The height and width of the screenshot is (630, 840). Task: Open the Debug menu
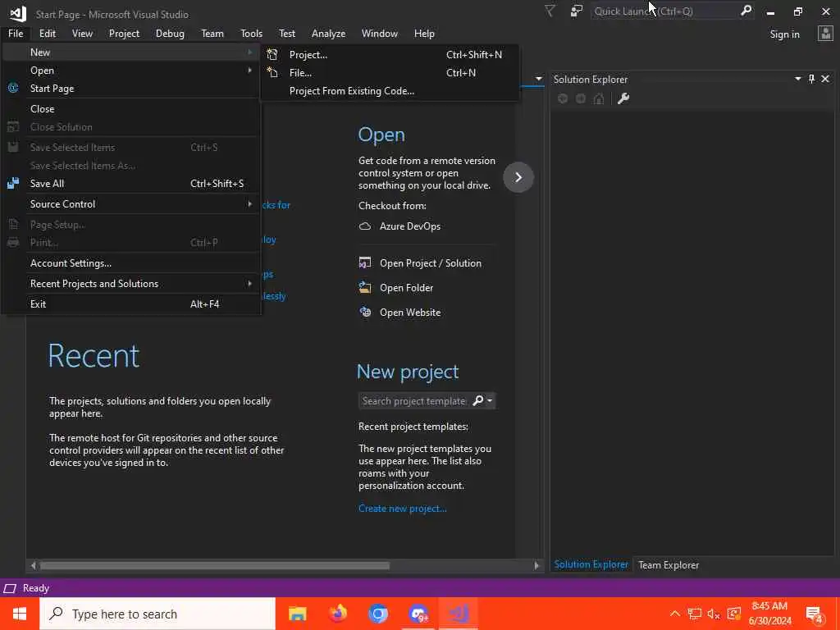(170, 33)
